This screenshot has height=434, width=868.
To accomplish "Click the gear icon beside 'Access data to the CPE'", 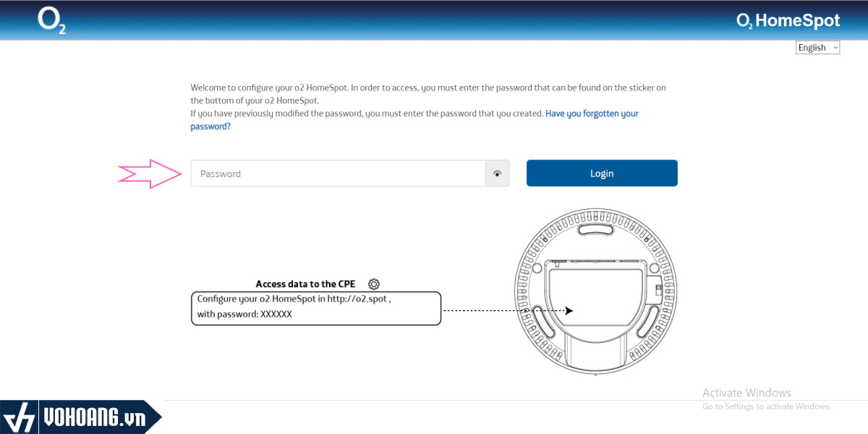I will (x=374, y=284).
